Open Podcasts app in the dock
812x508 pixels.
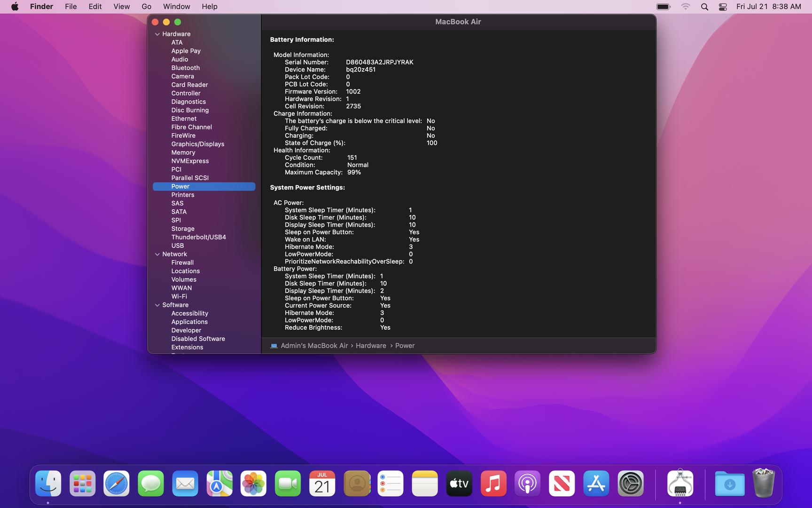(528, 484)
